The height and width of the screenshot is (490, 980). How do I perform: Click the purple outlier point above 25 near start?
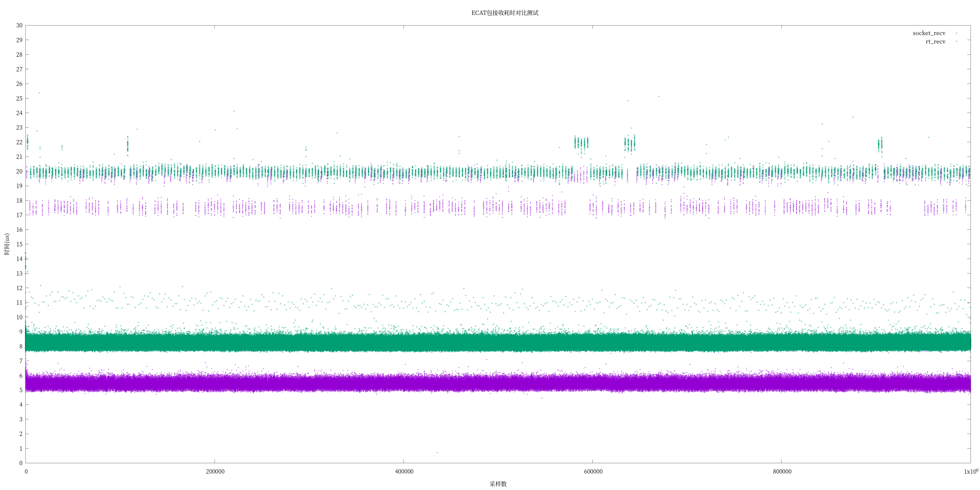coord(39,93)
